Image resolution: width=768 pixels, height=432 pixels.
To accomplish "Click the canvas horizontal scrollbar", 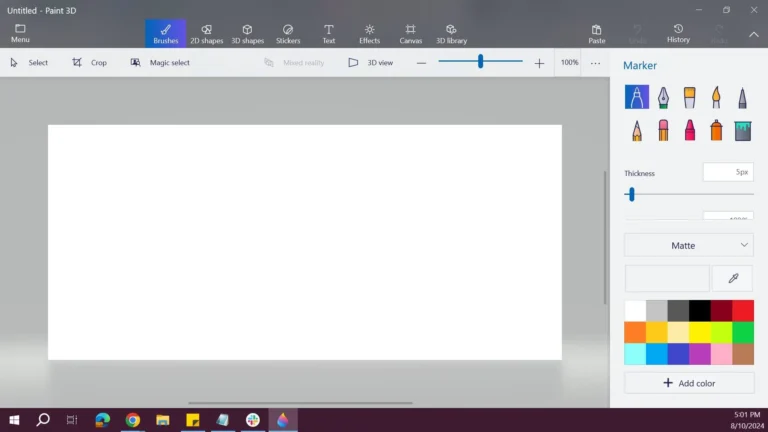I will click(300, 403).
